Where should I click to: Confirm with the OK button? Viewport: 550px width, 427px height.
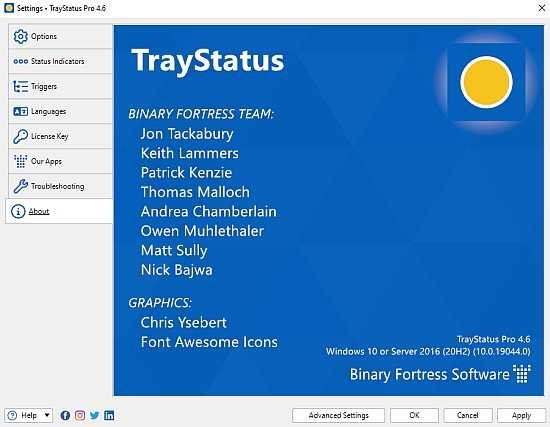tap(414, 415)
